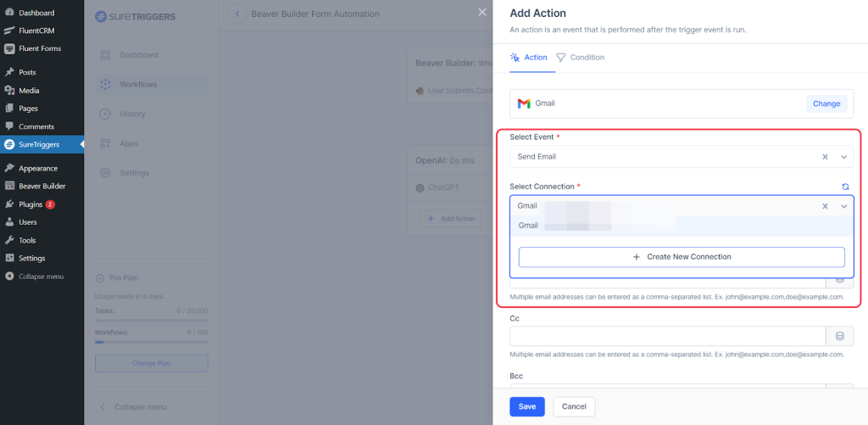Open the SureTriggers History page
This screenshot has height=425, width=868.
pos(132,114)
